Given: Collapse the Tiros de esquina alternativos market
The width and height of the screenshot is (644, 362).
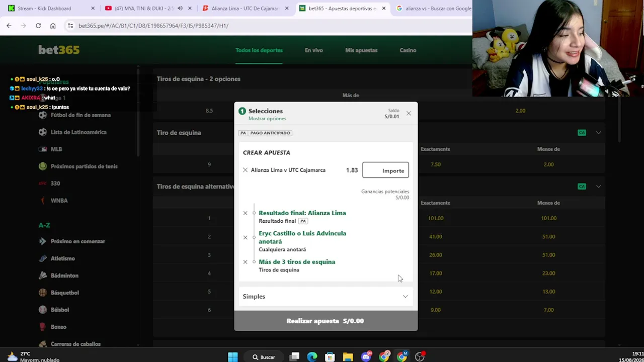Looking at the screenshot, I should (x=598, y=187).
